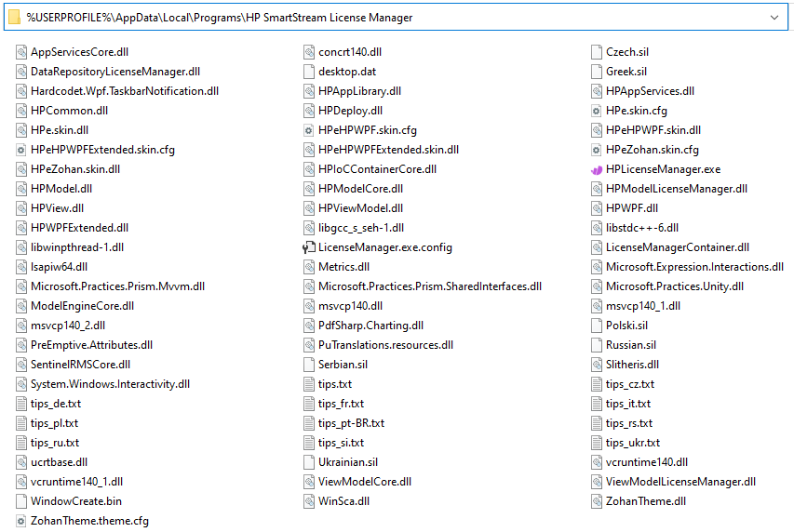Click the tips_ukr.txt document icon
The image size is (794, 532).
(597, 443)
